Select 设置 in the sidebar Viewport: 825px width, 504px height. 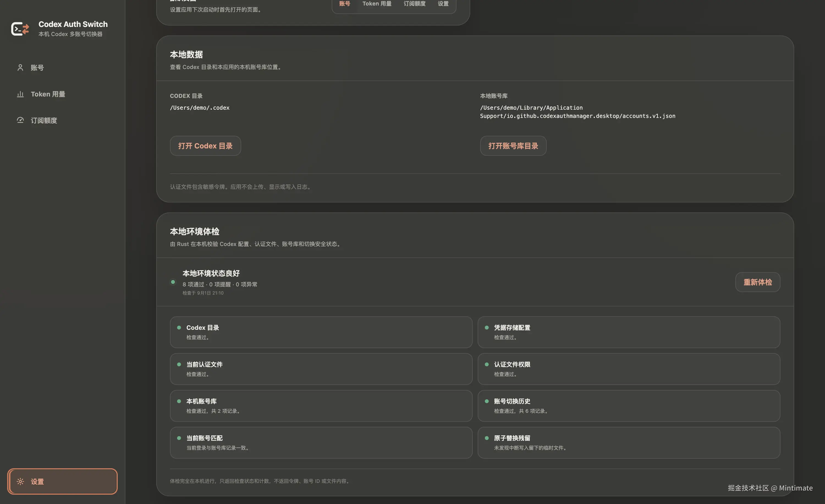63,481
